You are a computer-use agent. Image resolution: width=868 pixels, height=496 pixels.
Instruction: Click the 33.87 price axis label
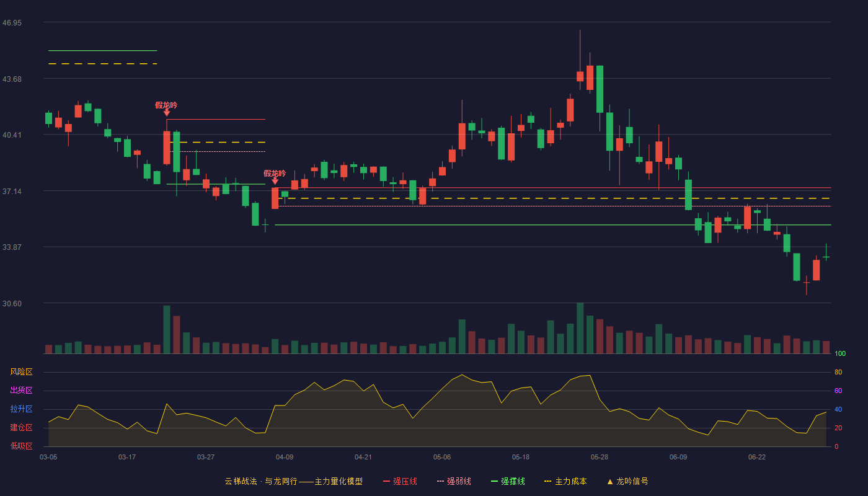(12, 247)
